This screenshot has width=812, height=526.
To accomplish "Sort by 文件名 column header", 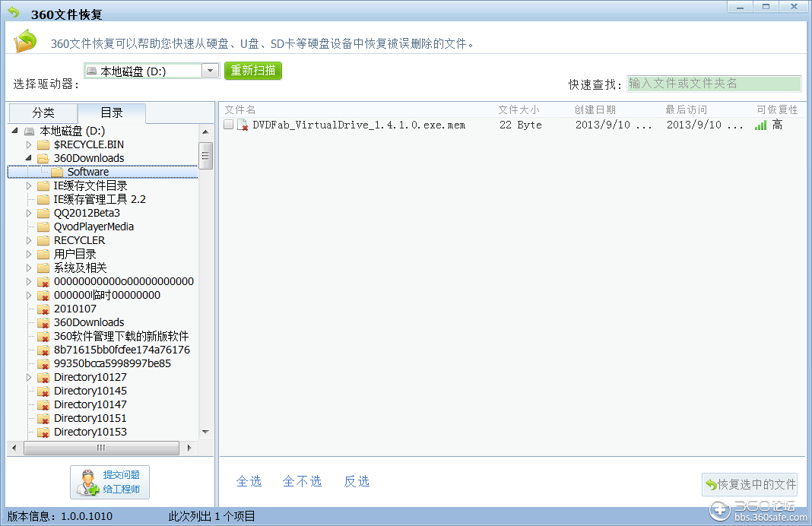I will coord(239,109).
